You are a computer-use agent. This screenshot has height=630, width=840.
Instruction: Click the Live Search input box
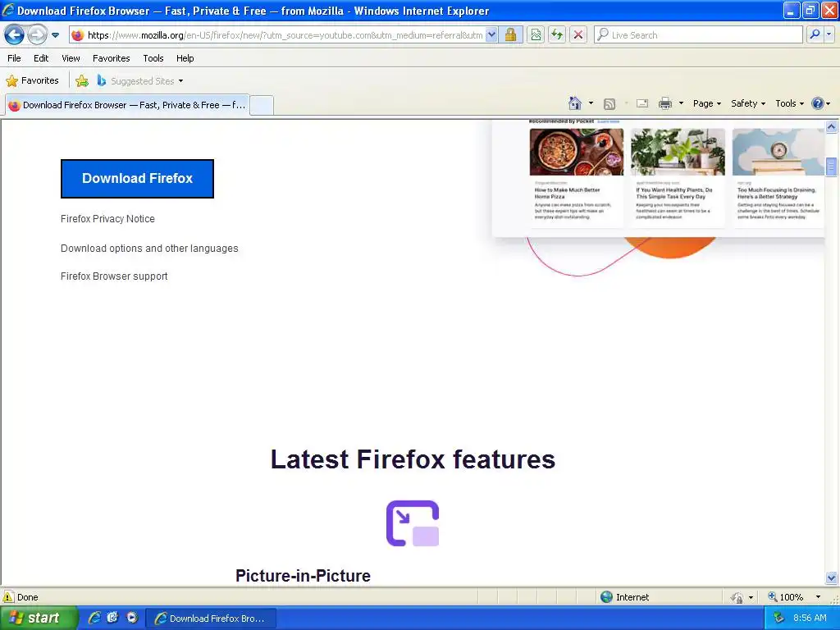click(x=699, y=35)
